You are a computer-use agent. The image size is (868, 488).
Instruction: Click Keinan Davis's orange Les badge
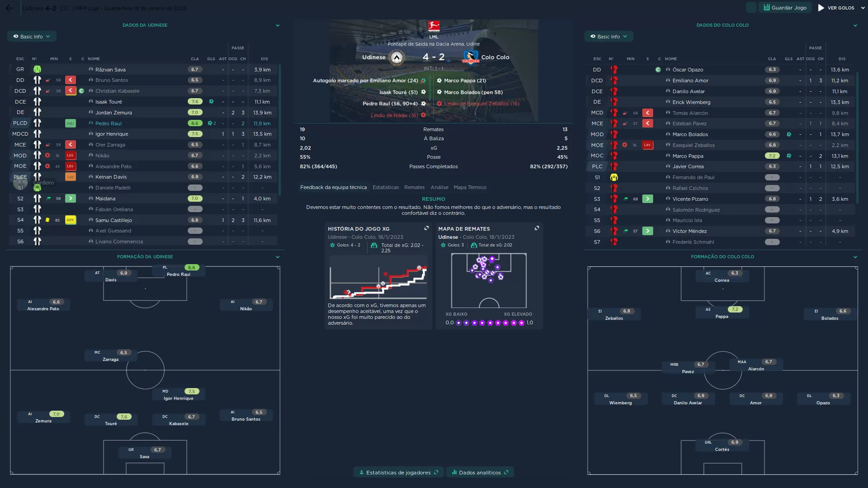pos(70,177)
